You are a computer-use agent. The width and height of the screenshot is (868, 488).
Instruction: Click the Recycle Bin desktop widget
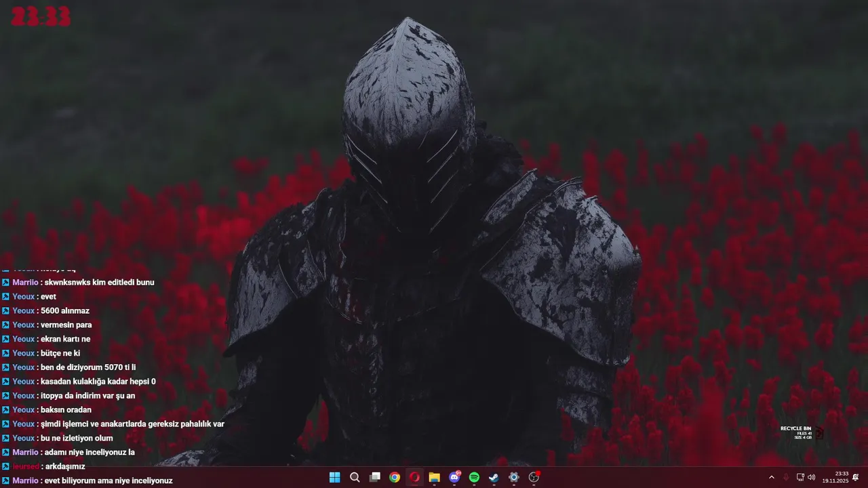[802, 432]
